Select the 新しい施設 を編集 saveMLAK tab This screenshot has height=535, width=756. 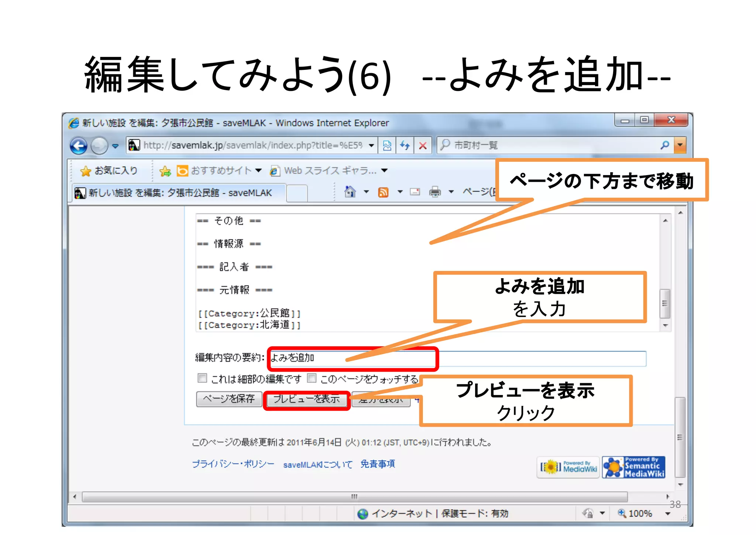coord(179,193)
